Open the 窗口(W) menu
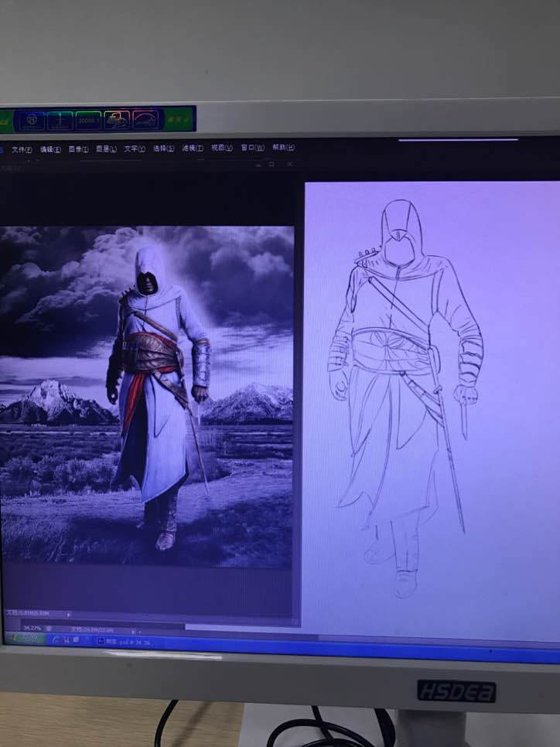 click(x=252, y=148)
